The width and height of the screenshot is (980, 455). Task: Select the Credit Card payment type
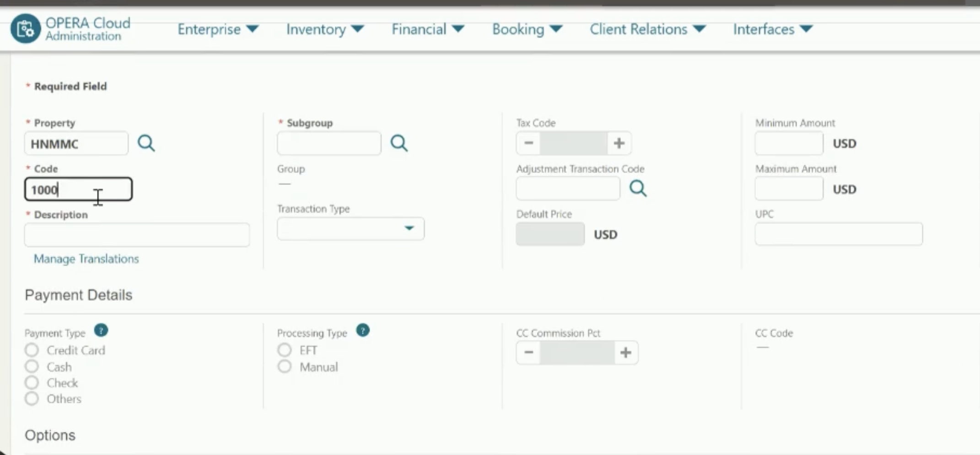tap(32, 350)
